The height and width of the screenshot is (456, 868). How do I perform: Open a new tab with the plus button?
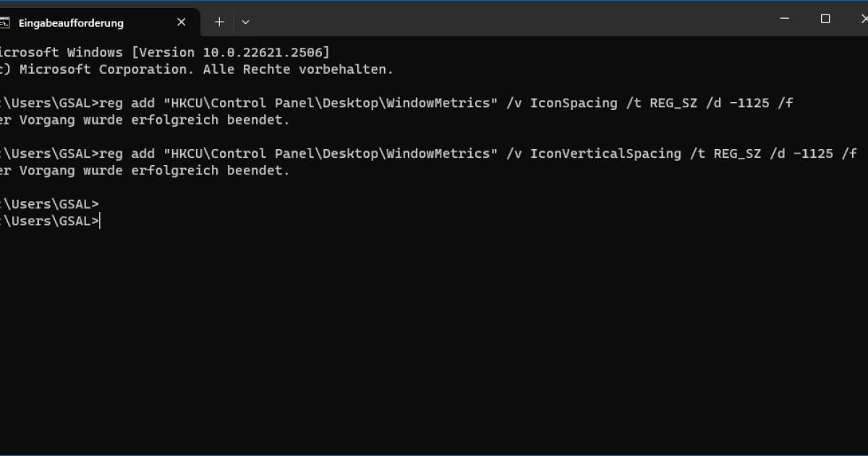point(219,22)
